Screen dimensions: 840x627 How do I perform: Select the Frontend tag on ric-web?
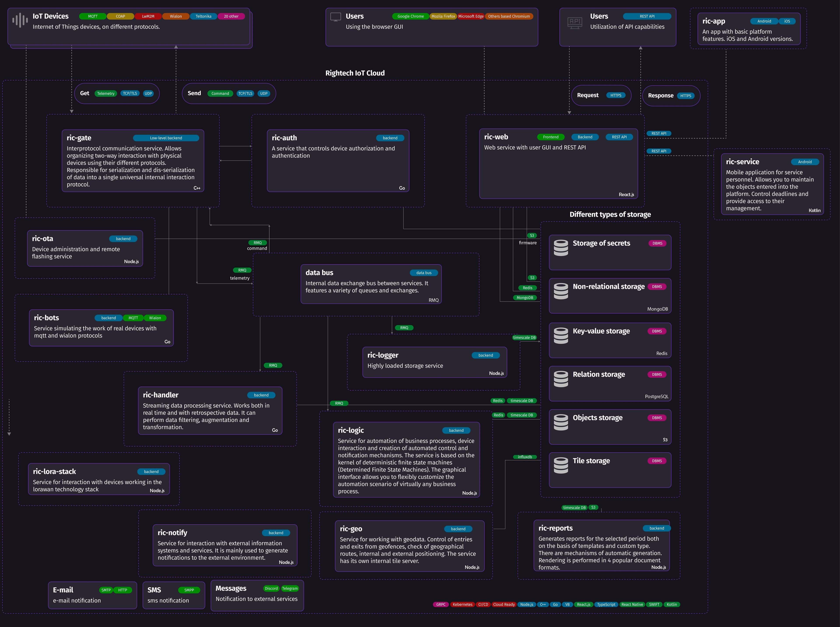coord(550,137)
